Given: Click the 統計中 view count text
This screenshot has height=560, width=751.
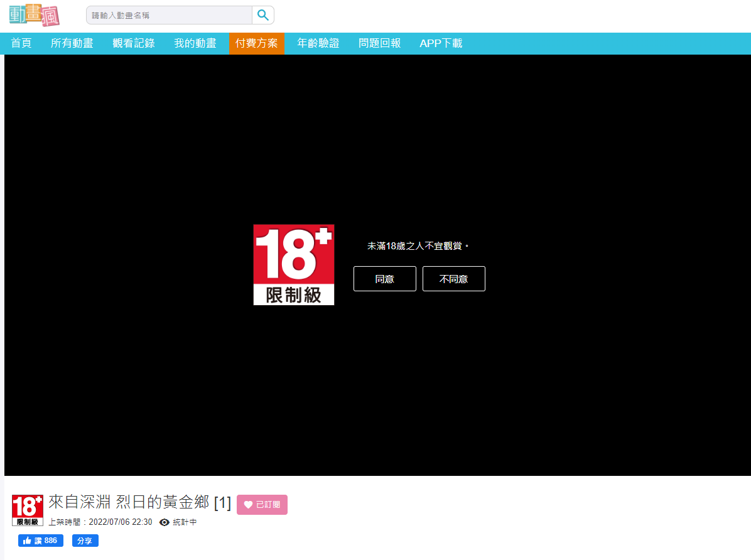Looking at the screenshot, I should coord(185,522).
